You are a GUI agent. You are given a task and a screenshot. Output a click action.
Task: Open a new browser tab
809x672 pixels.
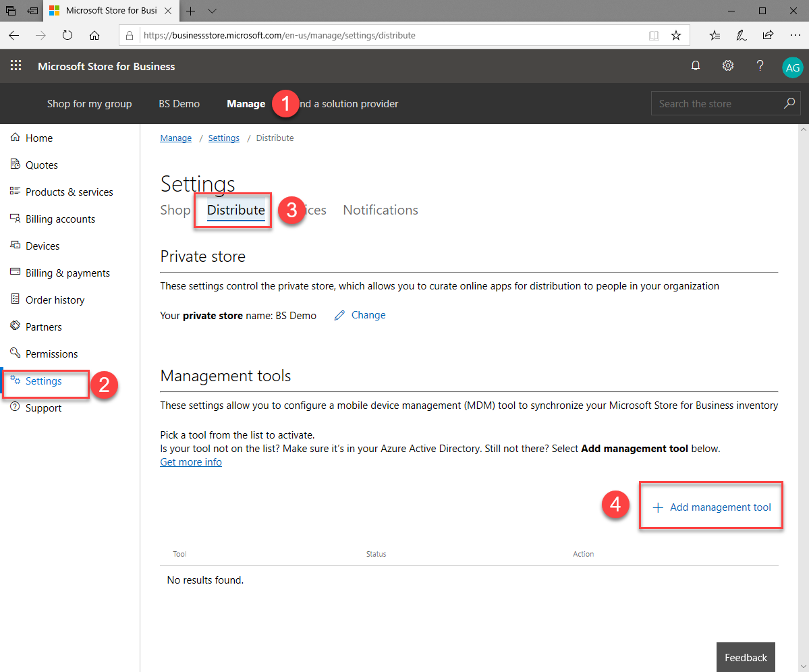(190, 11)
